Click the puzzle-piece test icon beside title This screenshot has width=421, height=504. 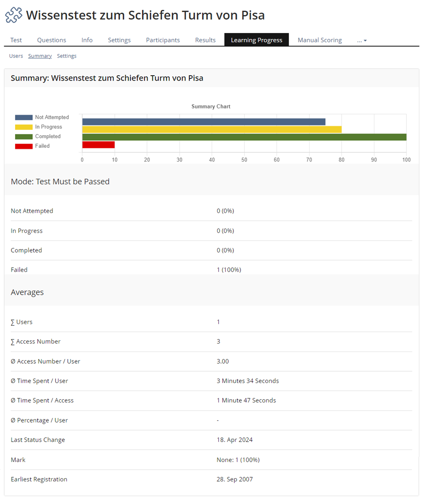click(x=14, y=15)
